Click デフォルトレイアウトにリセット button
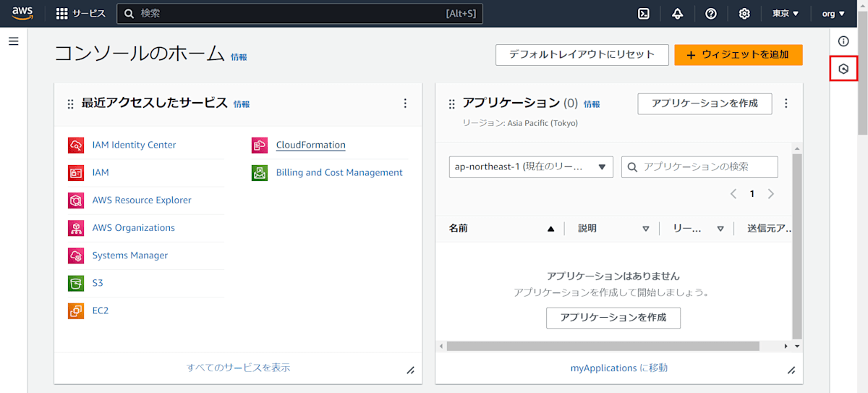 pyautogui.click(x=582, y=54)
